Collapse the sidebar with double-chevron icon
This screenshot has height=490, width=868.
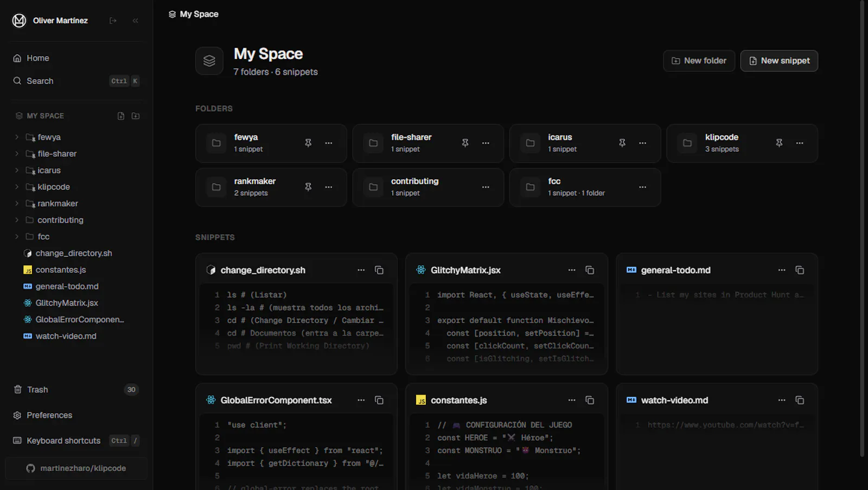pyautogui.click(x=136, y=21)
